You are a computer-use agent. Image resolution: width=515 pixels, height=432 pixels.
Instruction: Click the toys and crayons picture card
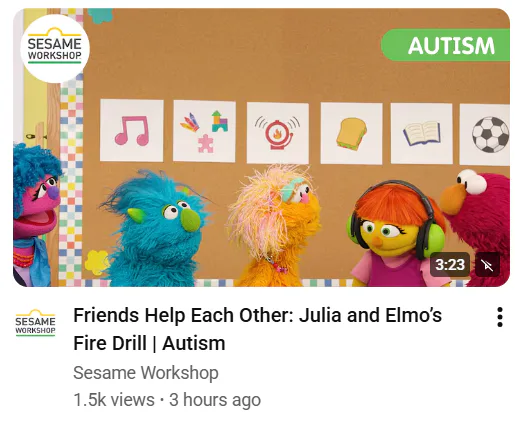pos(204,131)
